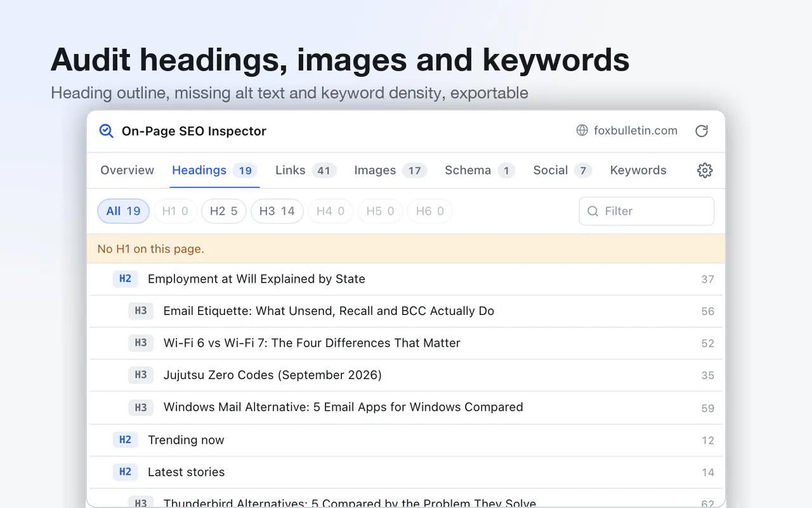Toggle the H6 0 filter chip
Image resolution: width=812 pixels, height=508 pixels.
(x=429, y=211)
